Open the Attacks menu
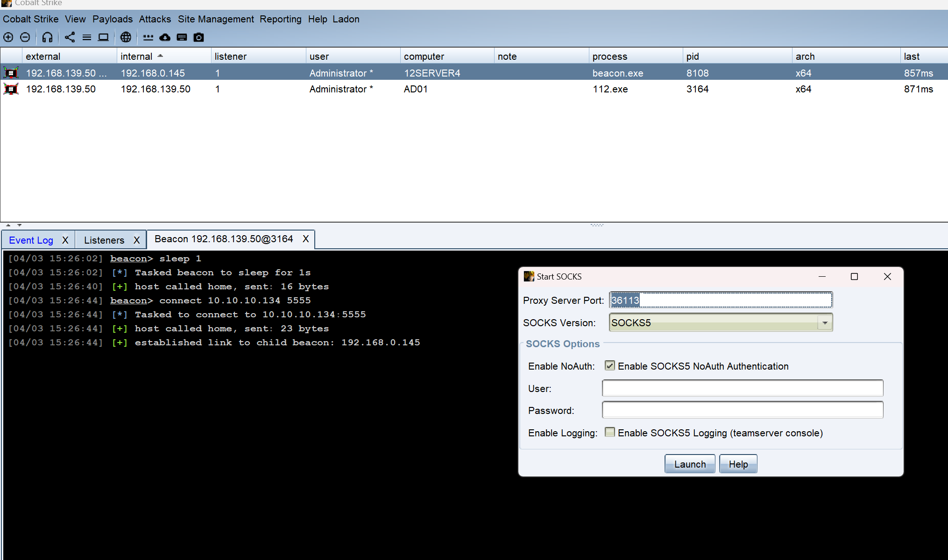This screenshot has width=948, height=560. (155, 19)
